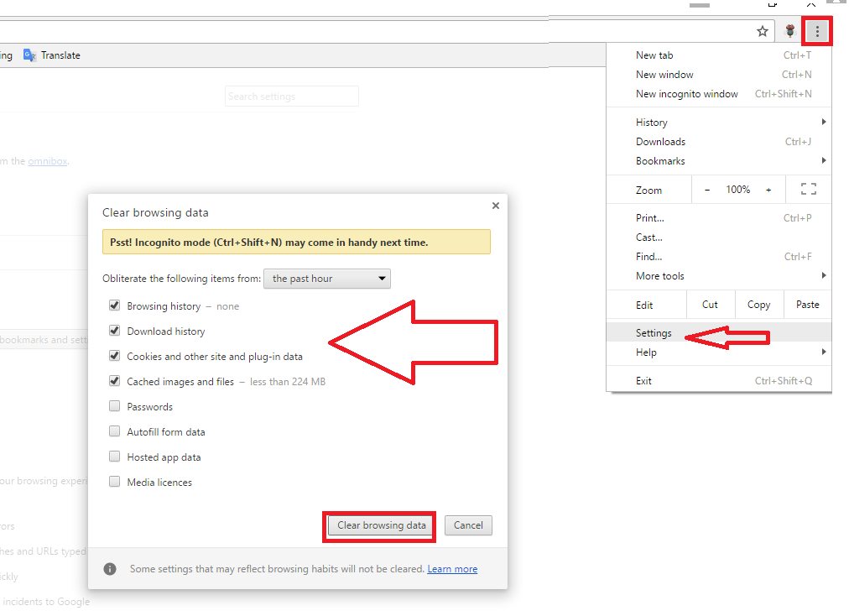Open the Chrome customize menu (three dots)
849x616 pixels.
817,30
